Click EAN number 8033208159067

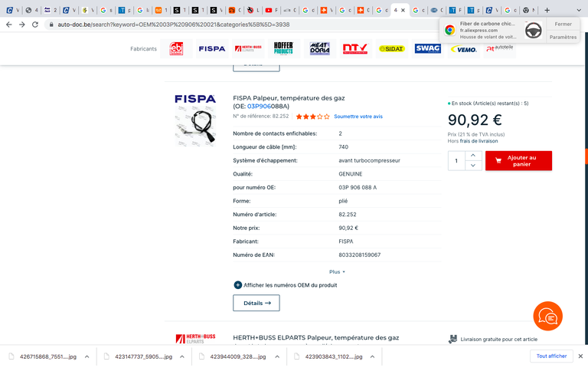(359, 255)
